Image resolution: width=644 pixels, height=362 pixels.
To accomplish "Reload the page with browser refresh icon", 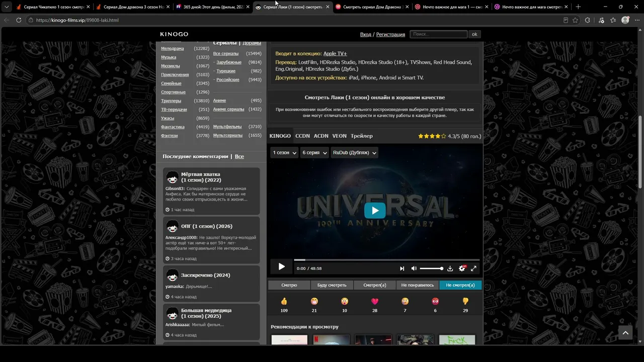I will click(19, 20).
